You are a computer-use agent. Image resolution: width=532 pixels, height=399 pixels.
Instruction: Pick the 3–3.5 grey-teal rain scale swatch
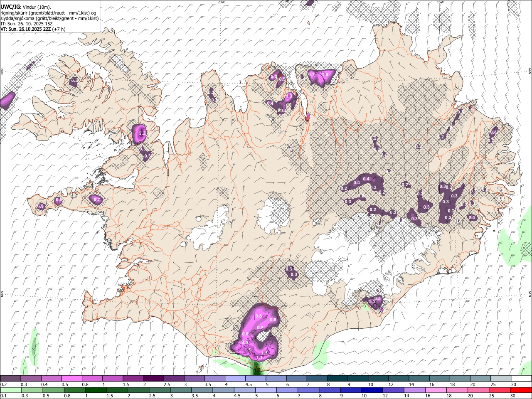pos(181,390)
